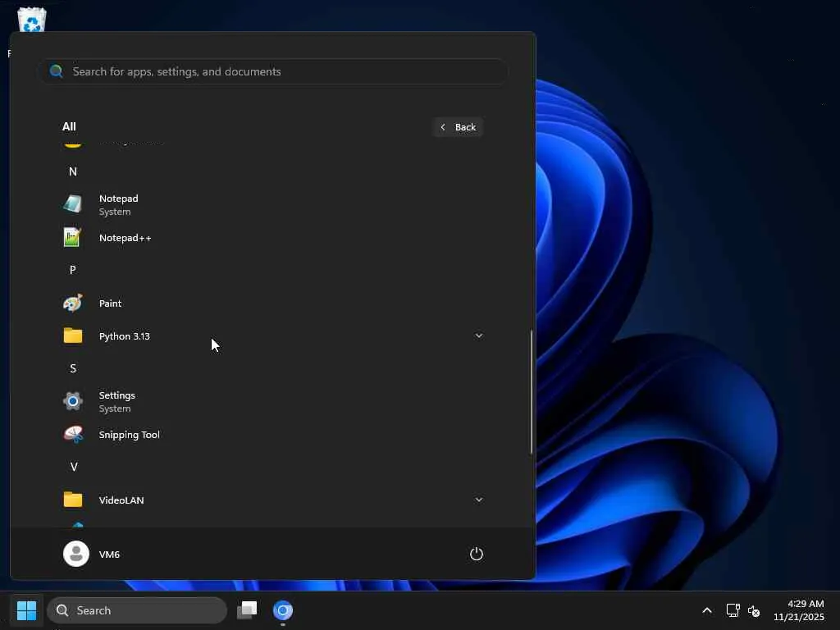Click the Paint text label
This screenshot has height=630, width=840.
point(110,304)
